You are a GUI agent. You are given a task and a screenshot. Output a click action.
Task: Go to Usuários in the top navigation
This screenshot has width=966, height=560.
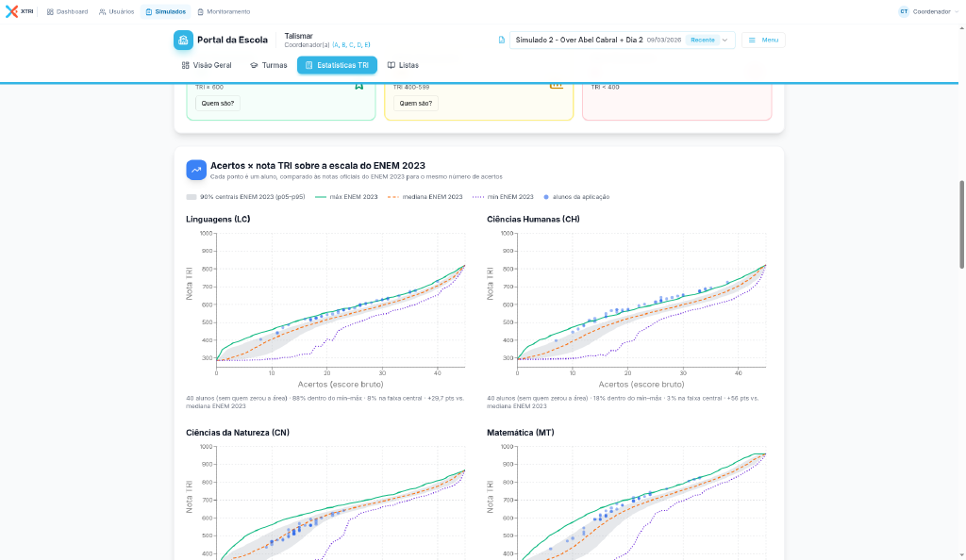coord(116,11)
